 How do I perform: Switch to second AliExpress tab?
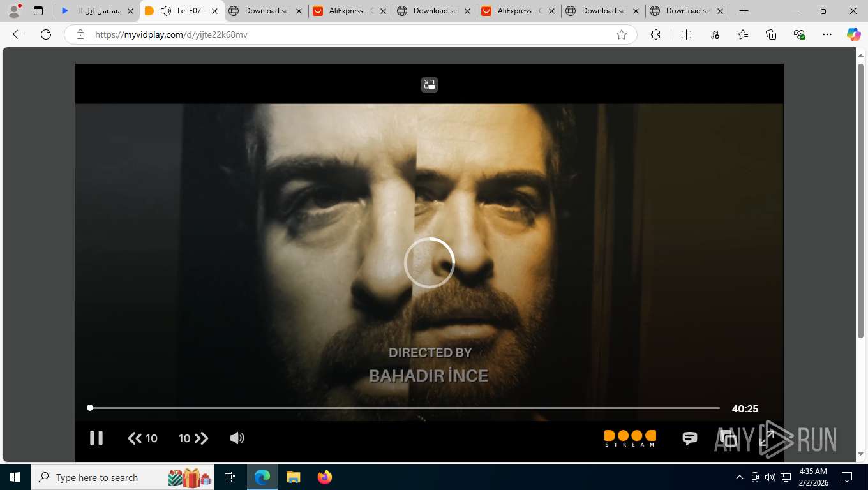click(x=518, y=11)
